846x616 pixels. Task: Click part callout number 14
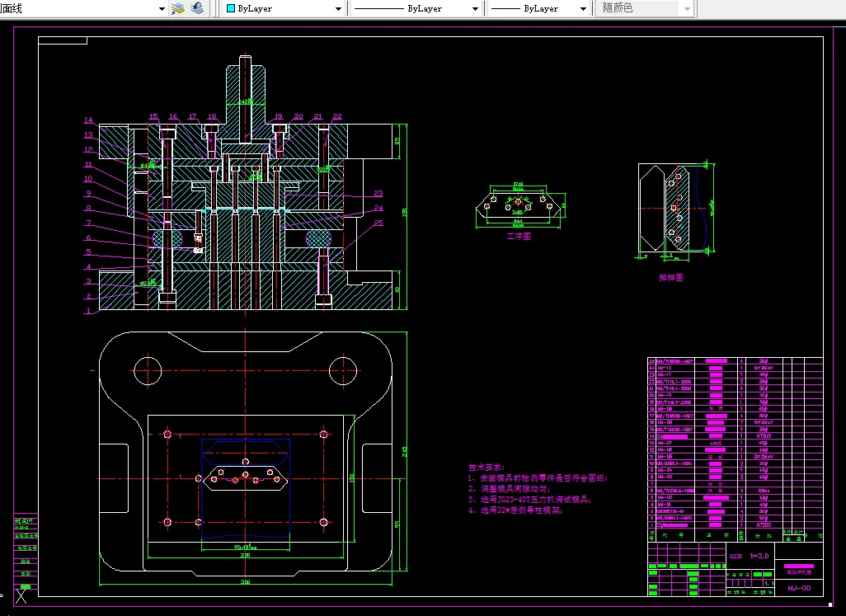coord(88,120)
